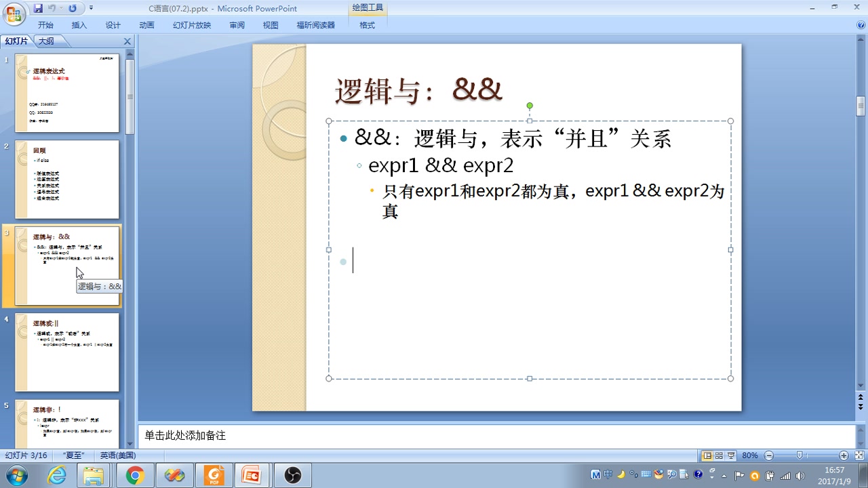Viewport: 868px width, 488px height.
Task: Select slide 5 thumbnail 逻辑非
Action: 67,424
